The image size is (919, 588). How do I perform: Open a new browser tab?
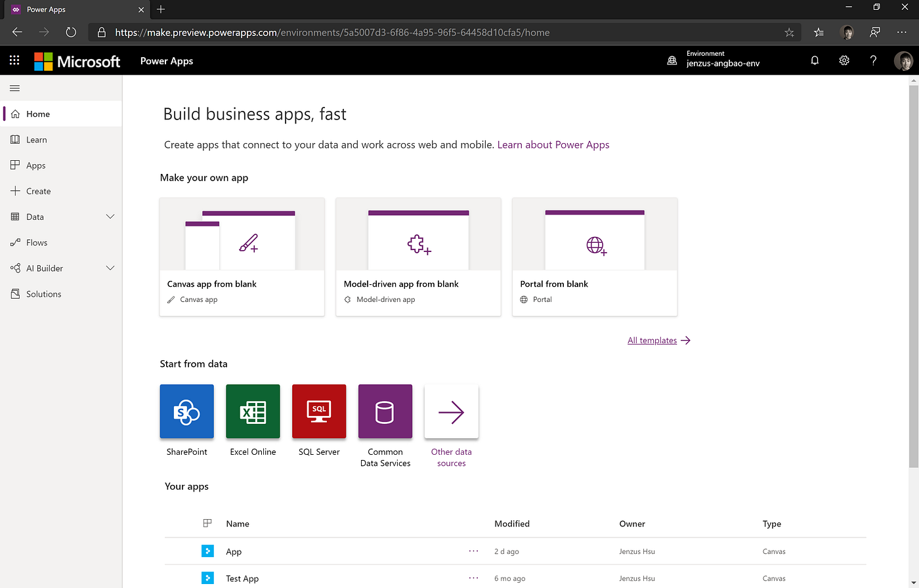[161, 9]
